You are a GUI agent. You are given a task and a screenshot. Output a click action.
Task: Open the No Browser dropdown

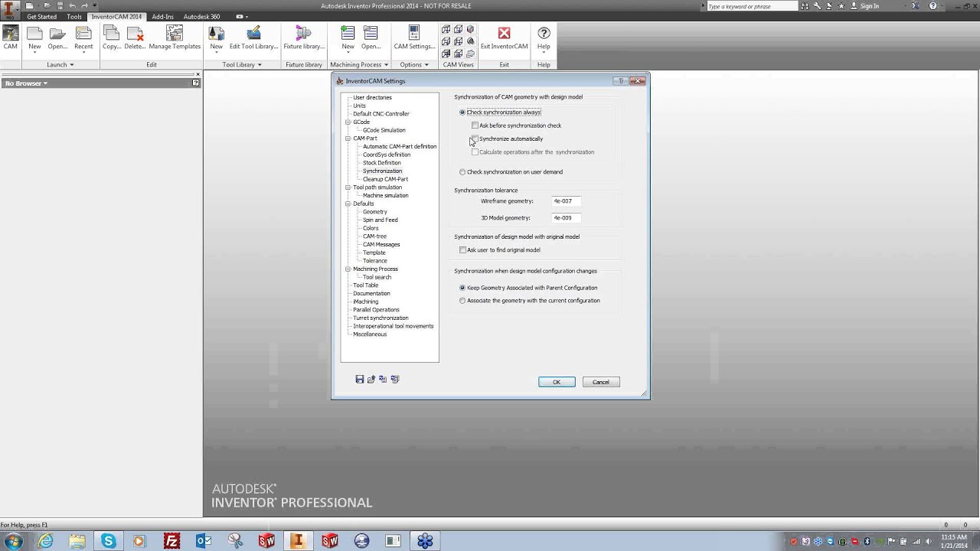(x=27, y=83)
